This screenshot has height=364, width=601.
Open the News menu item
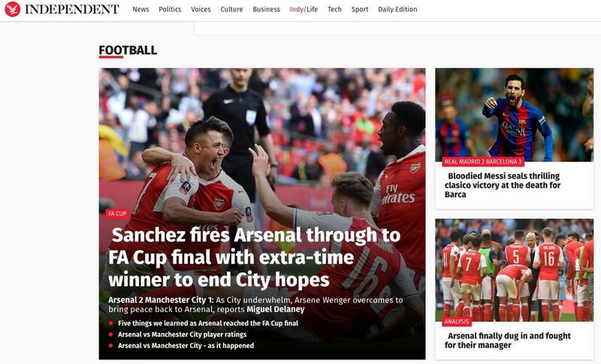pos(140,9)
